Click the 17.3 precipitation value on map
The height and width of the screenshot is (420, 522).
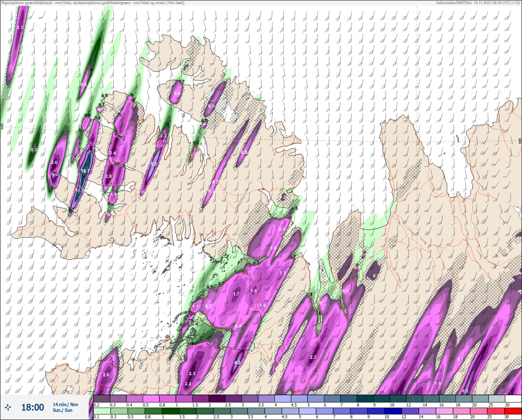point(80,190)
